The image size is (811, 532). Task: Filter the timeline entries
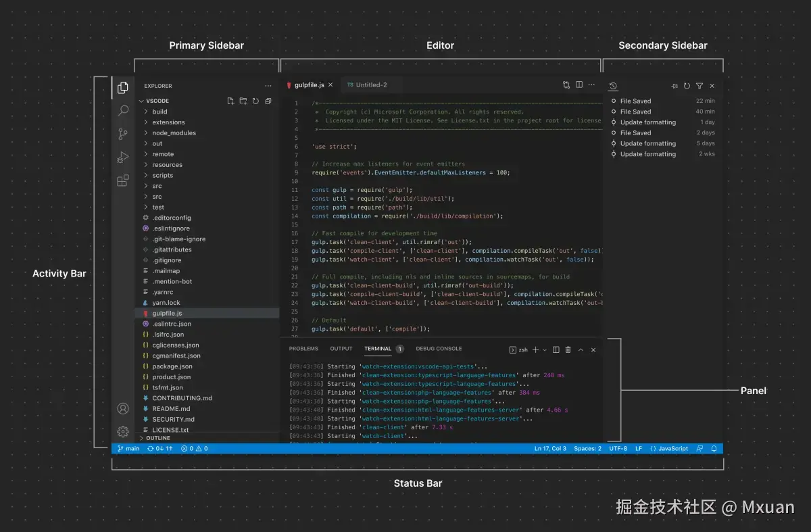point(699,86)
